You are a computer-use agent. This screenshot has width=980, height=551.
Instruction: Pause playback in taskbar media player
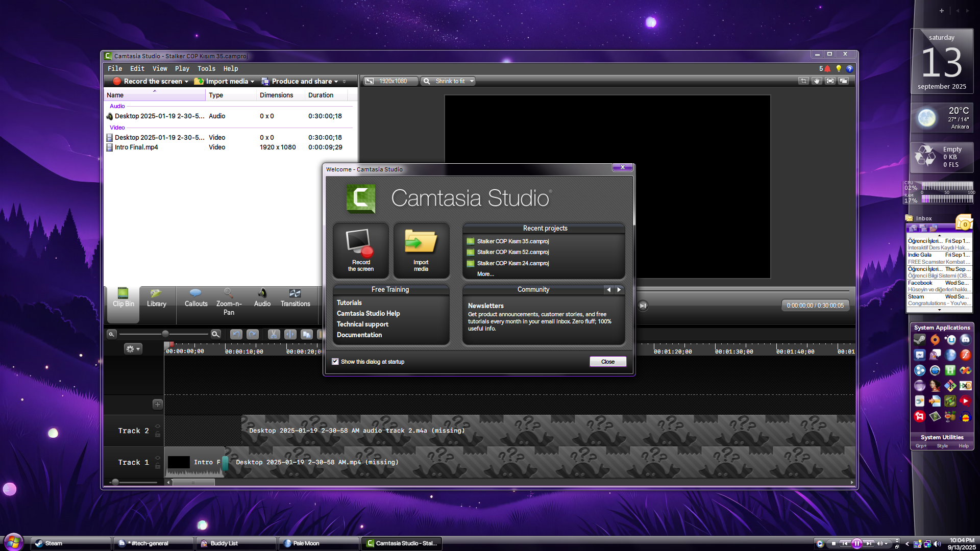pyautogui.click(x=857, y=543)
